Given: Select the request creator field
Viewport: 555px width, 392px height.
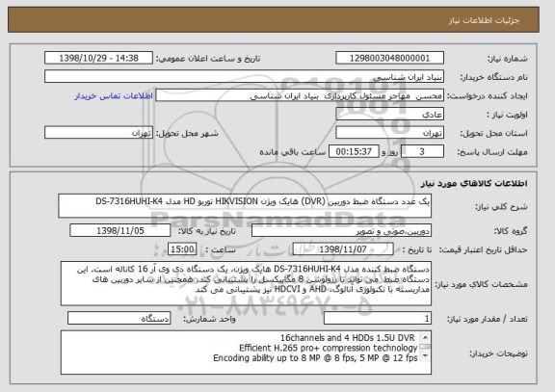Looking at the screenshot, I should [300, 95].
